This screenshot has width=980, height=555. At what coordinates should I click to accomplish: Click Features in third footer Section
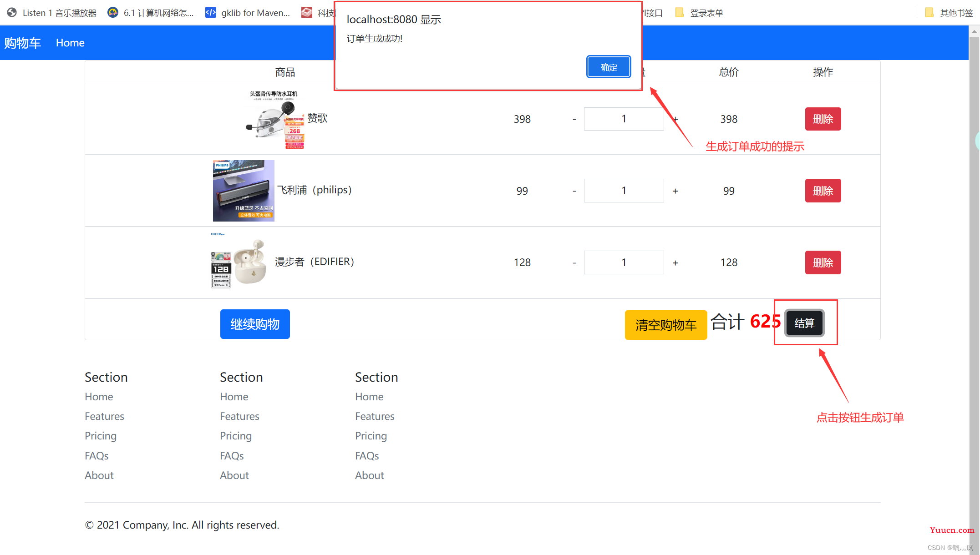point(375,416)
